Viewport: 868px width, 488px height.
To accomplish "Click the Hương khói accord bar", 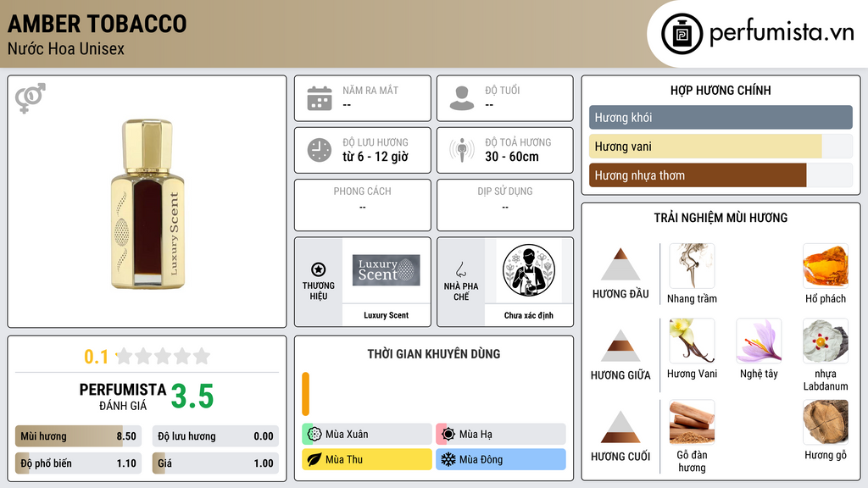I will (721, 117).
